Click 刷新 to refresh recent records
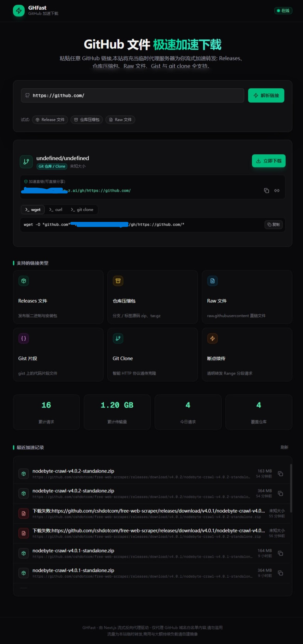 pyautogui.click(x=284, y=447)
